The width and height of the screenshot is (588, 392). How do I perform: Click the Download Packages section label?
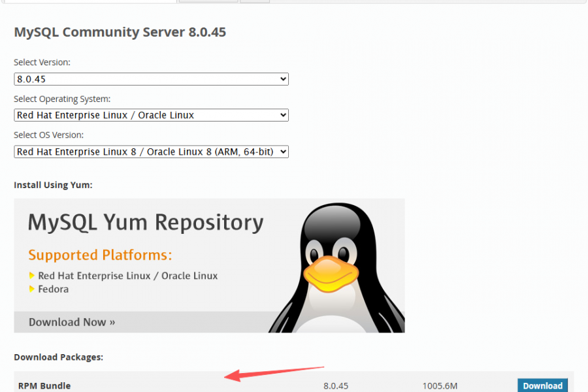[59, 357]
